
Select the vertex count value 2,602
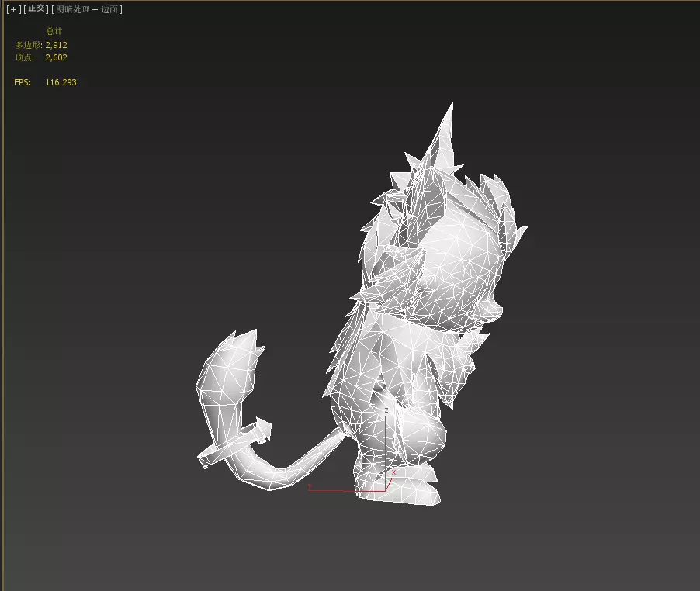tap(56, 57)
